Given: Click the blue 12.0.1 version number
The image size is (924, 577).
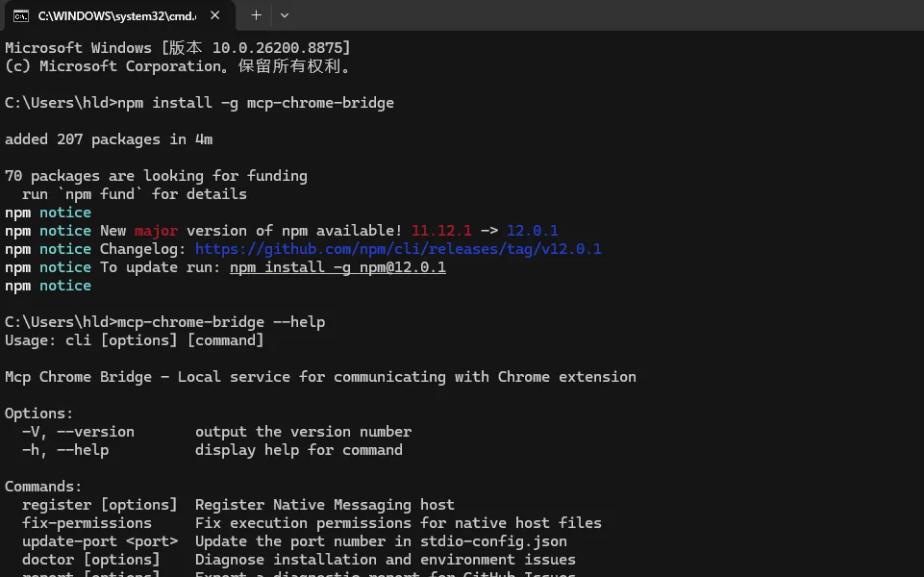Looking at the screenshot, I should coord(532,231).
